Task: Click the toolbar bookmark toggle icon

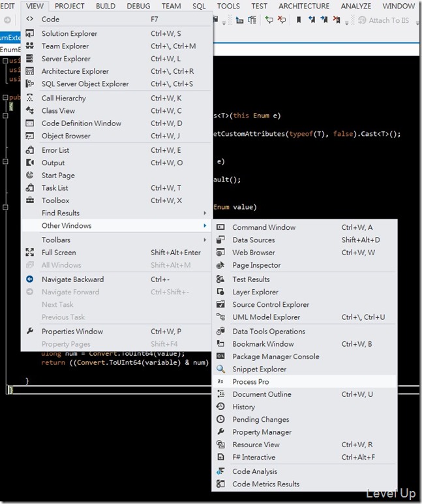Action: click(x=299, y=20)
